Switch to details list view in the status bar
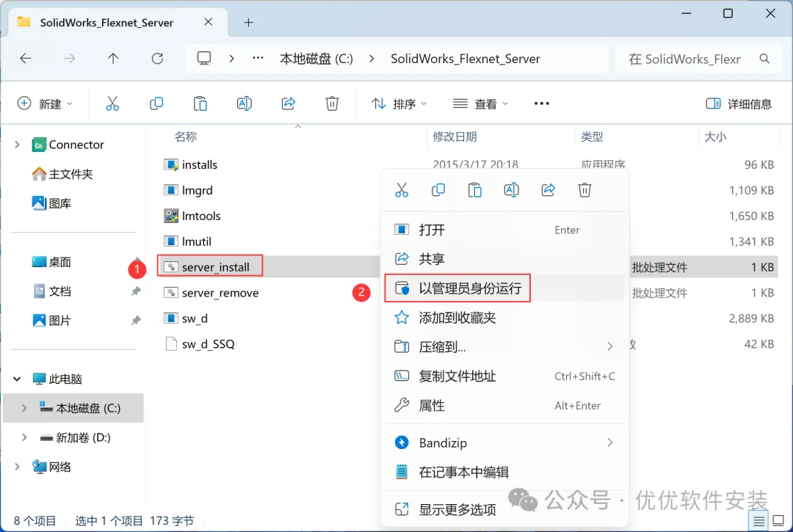793x532 pixels. point(758,520)
